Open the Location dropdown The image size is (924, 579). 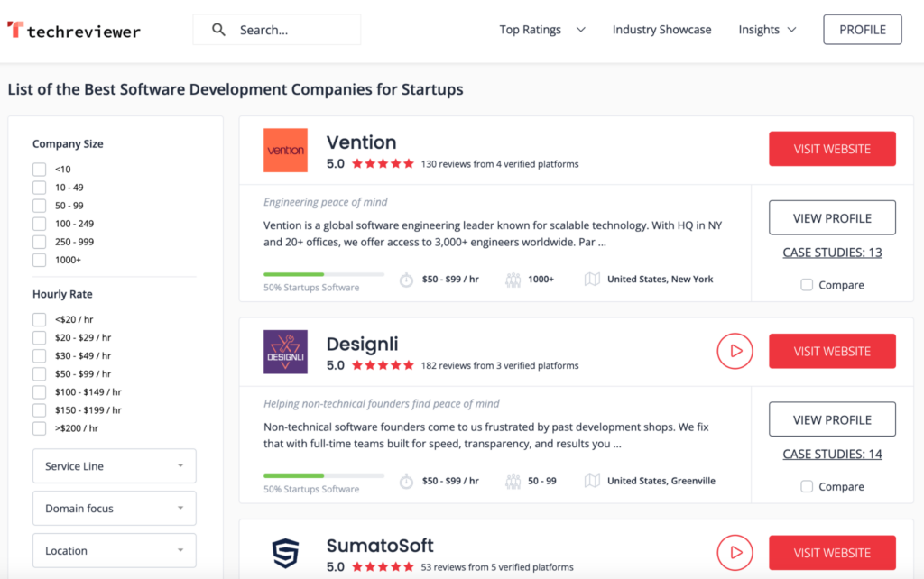click(115, 551)
